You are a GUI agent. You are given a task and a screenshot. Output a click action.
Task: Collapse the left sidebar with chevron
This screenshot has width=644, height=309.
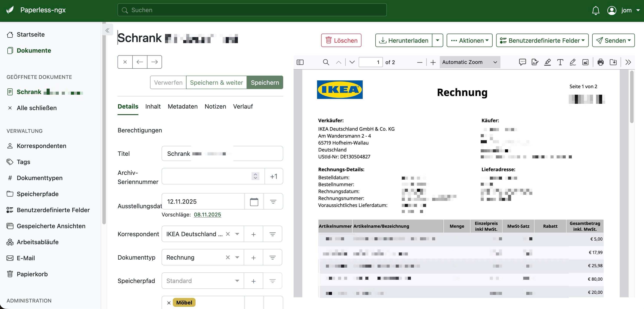coord(107,31)
